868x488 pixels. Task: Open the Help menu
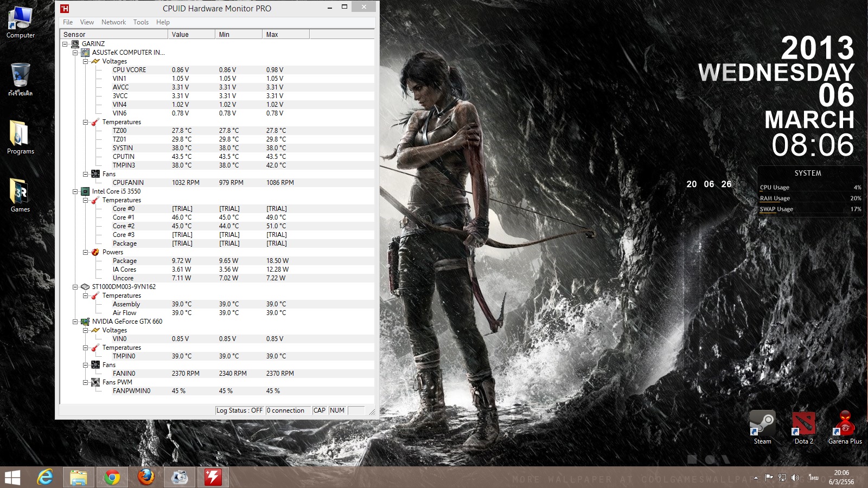[x=163, y=22]
